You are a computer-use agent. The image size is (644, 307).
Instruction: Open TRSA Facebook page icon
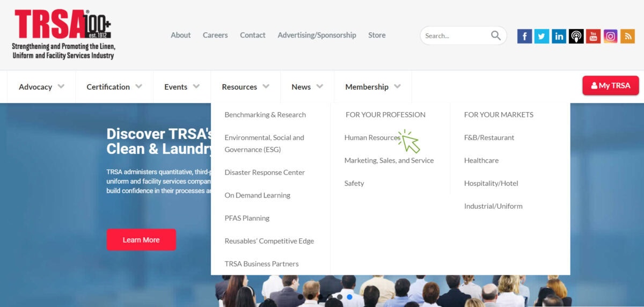[x=524, y=36]
